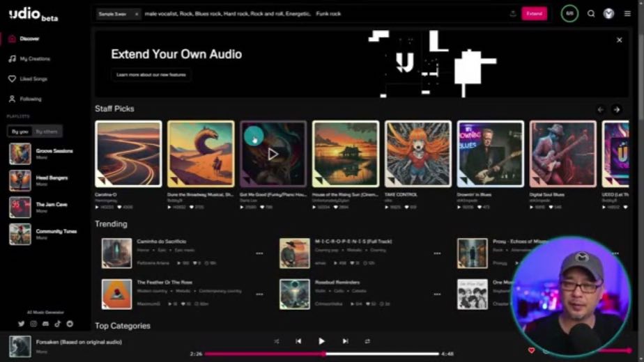
Task: Open search with the magnifier icon
Action: (x=591, y=13)
